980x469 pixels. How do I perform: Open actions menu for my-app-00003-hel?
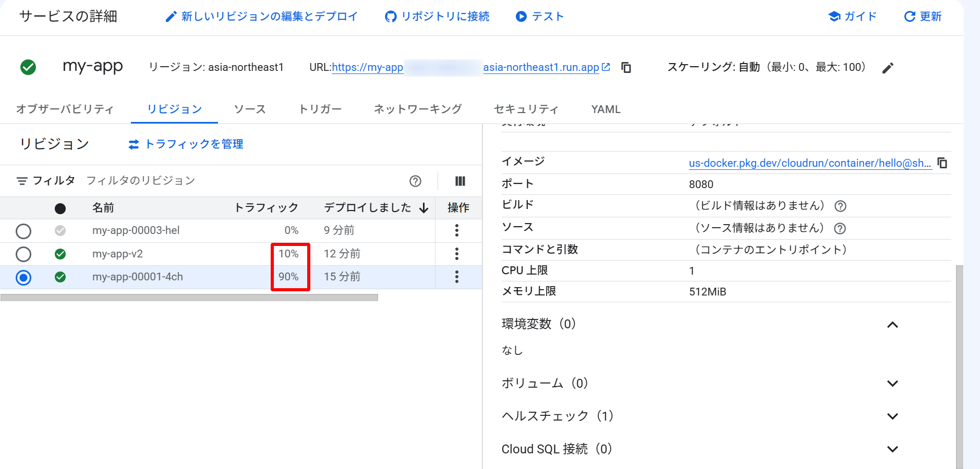click(457, 230)
